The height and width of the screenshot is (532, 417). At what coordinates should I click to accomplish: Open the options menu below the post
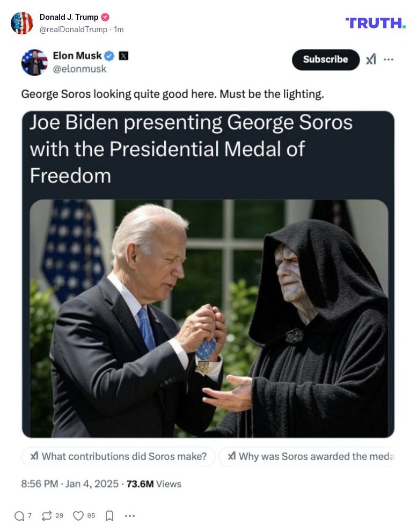click(x=129, y=515)
